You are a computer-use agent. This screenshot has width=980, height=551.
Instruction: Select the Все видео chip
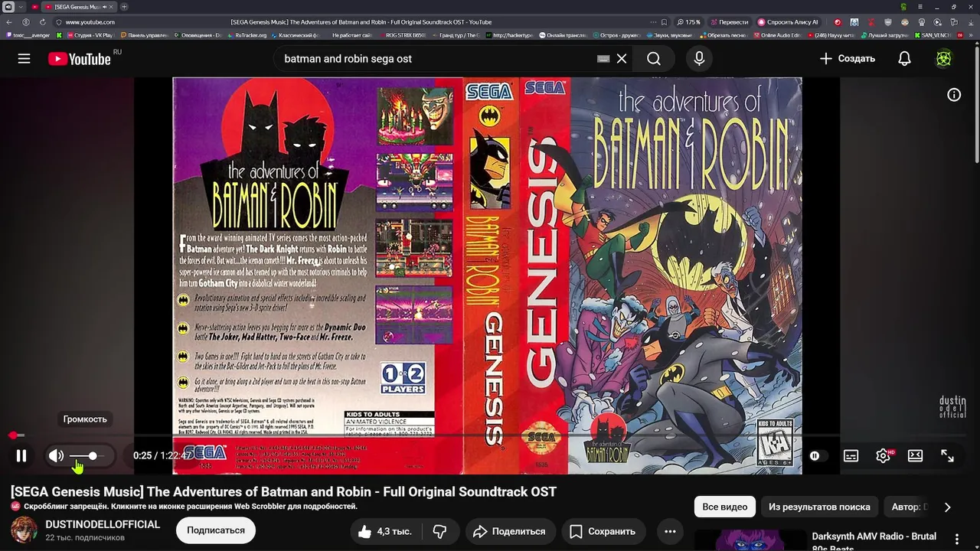click(x=724, y=507)
